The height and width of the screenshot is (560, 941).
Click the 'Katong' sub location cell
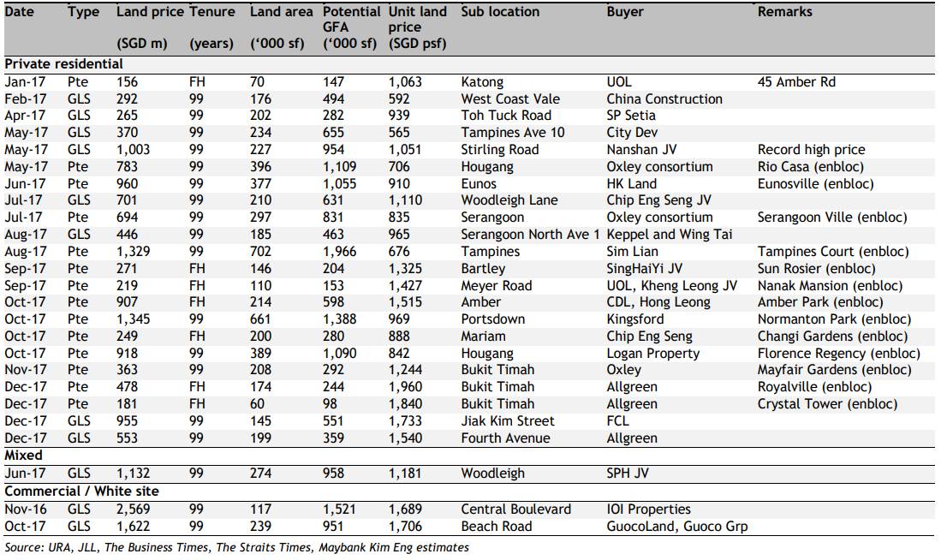(482, 82)
